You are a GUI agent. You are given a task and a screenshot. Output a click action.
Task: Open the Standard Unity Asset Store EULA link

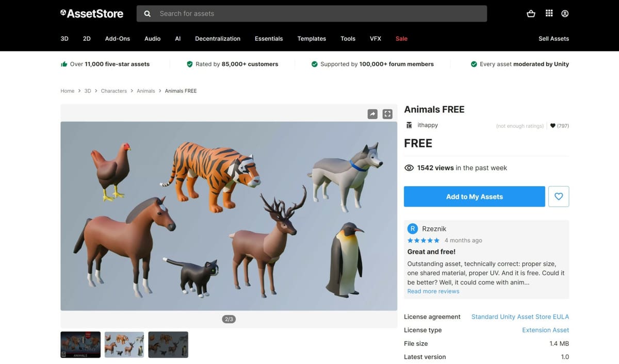point(520,317)
